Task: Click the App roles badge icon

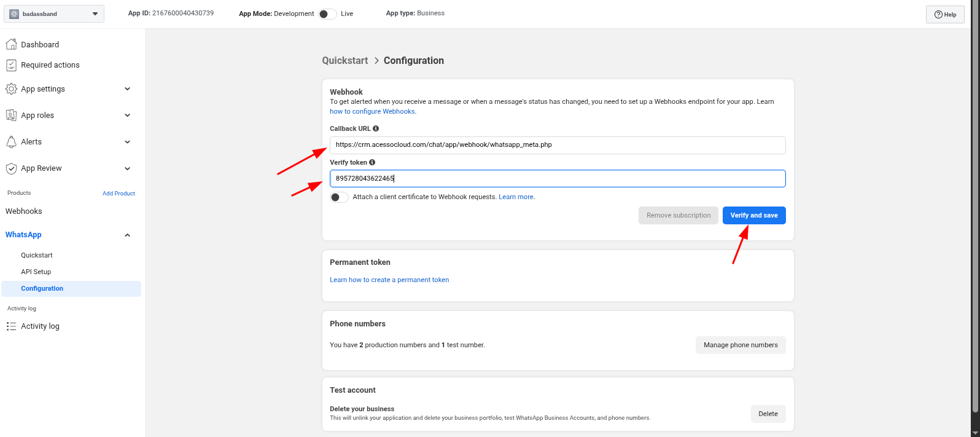Action: click(11, 116)
